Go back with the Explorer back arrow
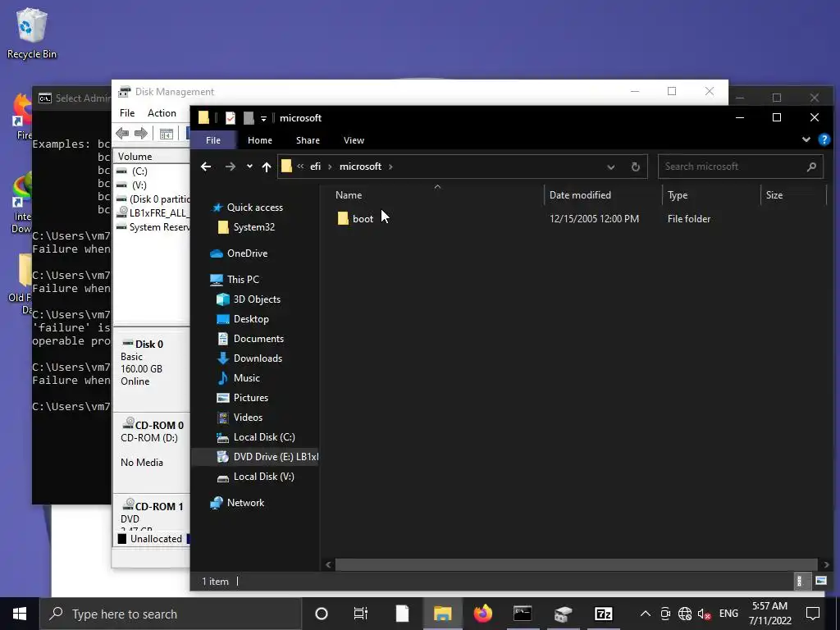 click(x=206, y=167)
